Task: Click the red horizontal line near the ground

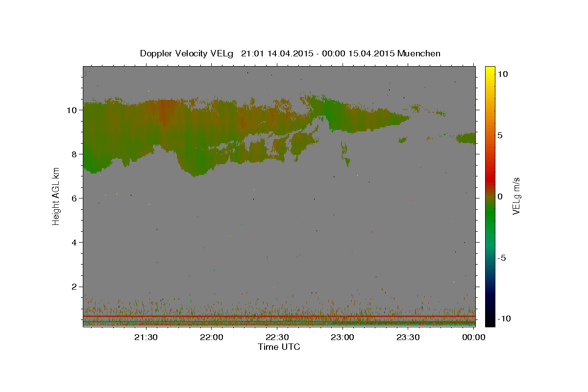Action: coord(279,317)
